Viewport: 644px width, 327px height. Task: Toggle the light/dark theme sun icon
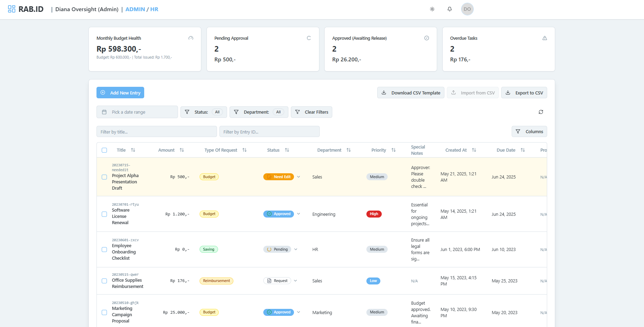(432, 9)
